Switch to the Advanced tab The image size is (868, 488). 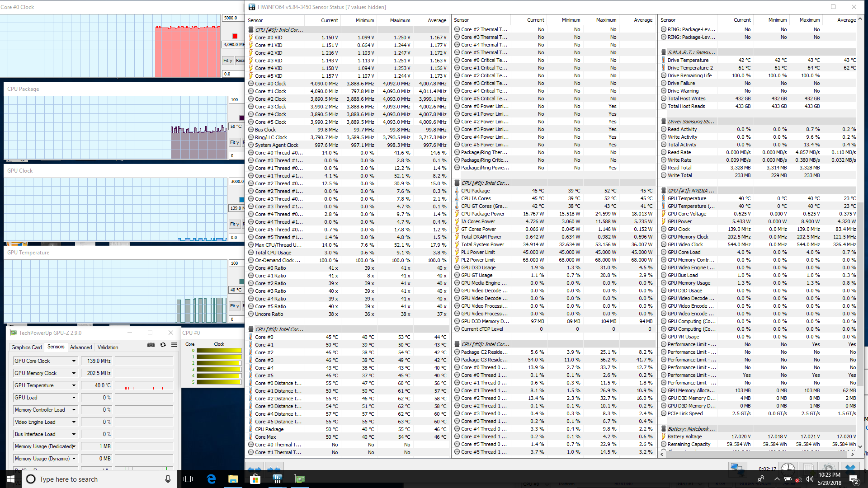81,347
